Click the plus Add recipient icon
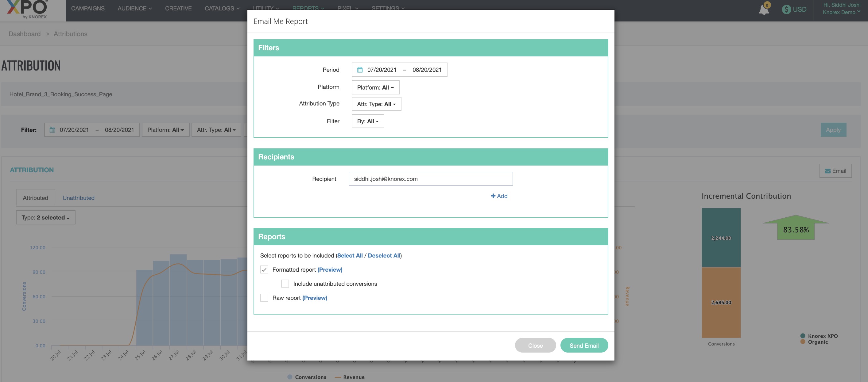Viewport: 868px width, 382px height. (x=493, y=196)
